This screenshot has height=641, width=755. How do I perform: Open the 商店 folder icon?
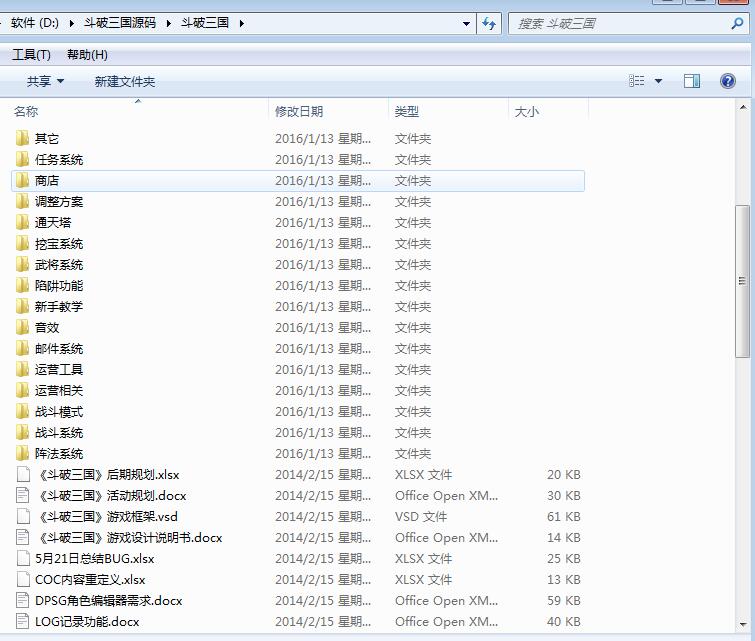pyautogui.click(x=23, y=181)
